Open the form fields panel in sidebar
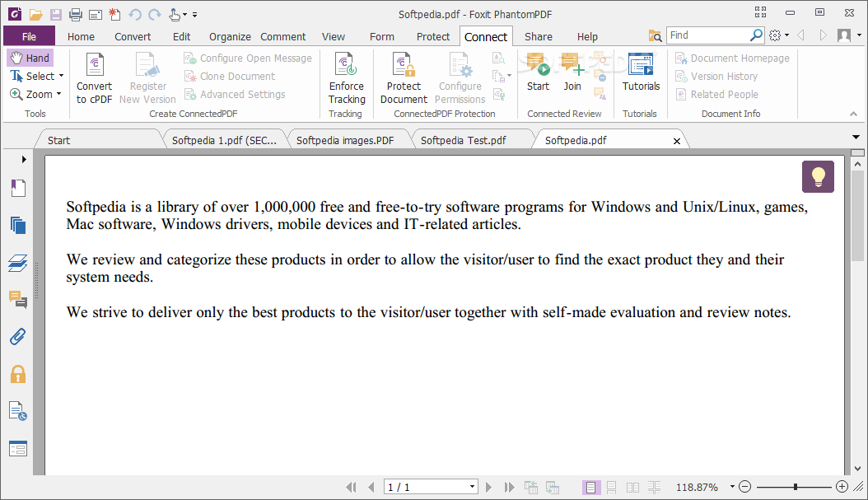The image size is (868, 500). tap(18, 449)
